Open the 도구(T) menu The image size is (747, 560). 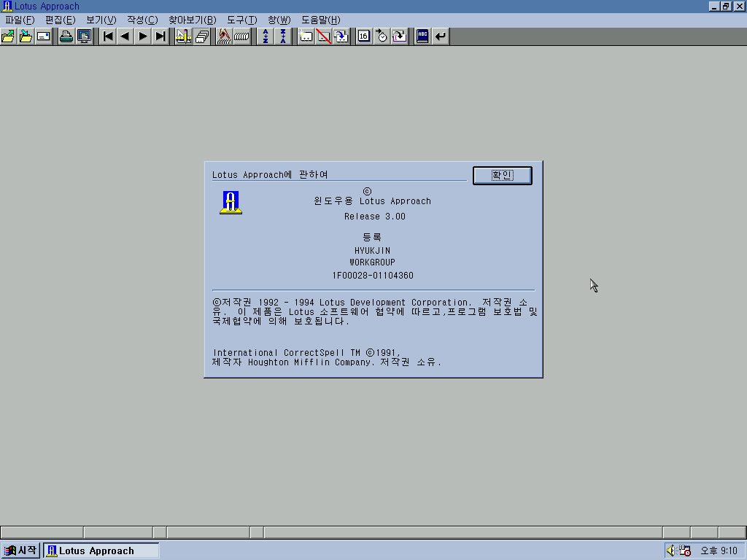click(241, 20)
